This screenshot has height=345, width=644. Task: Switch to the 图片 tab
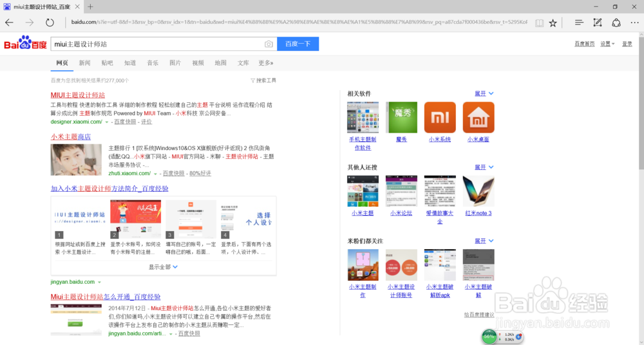pyautogui.click(x=175, y=63)
